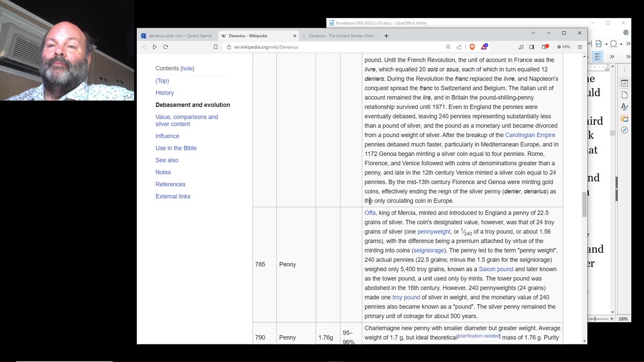
Task: Open Styles deck in LibreOffice Writer sidebar
Action: pyautogui.click(x=624, y=107)
